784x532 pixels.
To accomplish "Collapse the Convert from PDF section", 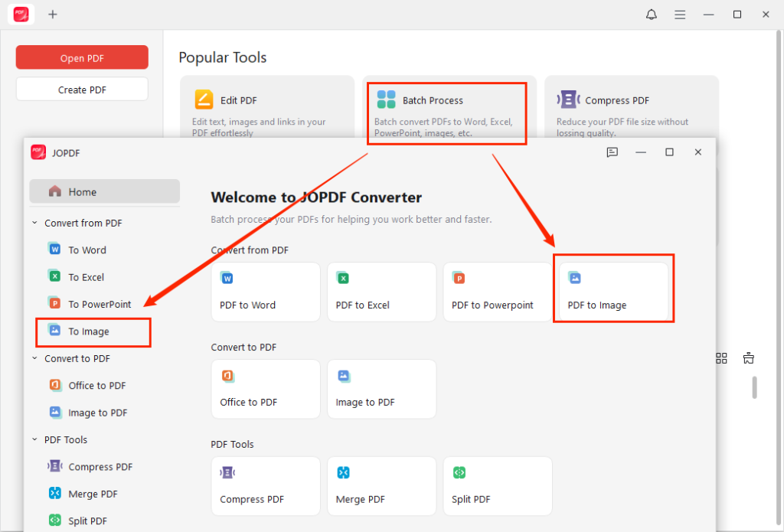I will tap(34, 223).
